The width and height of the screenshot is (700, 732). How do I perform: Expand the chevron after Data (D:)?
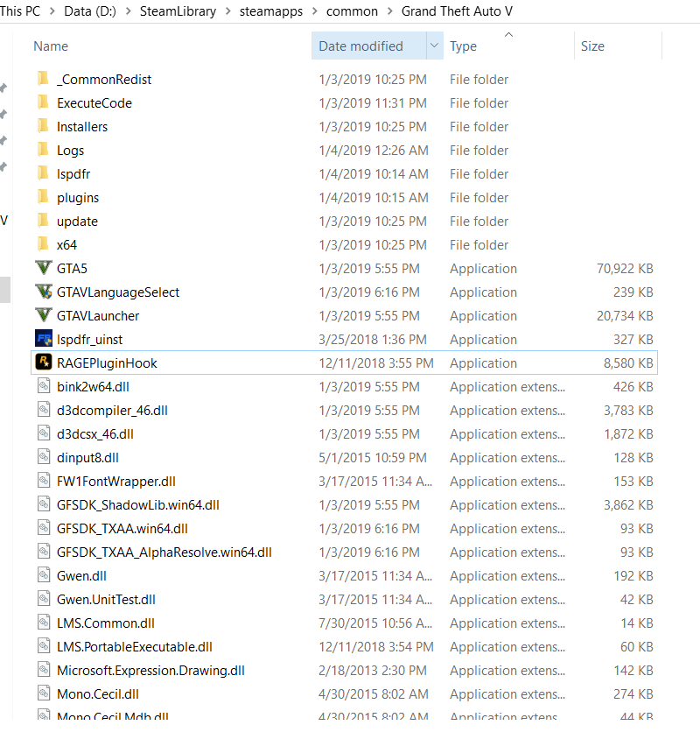pos(128,11)
